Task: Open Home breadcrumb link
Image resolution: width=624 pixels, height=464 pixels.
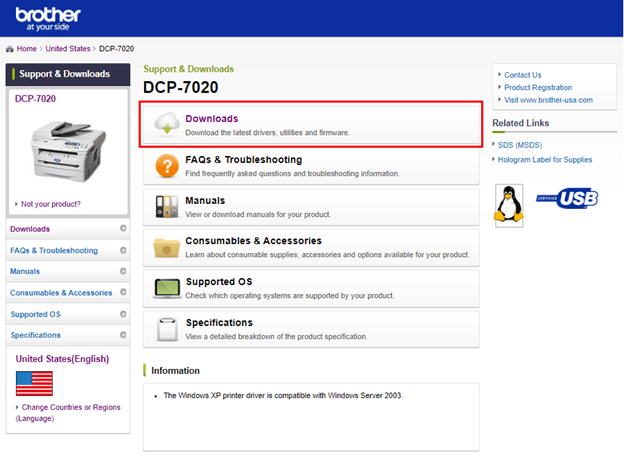Action: pyautogui.click(x=27, y=49)
